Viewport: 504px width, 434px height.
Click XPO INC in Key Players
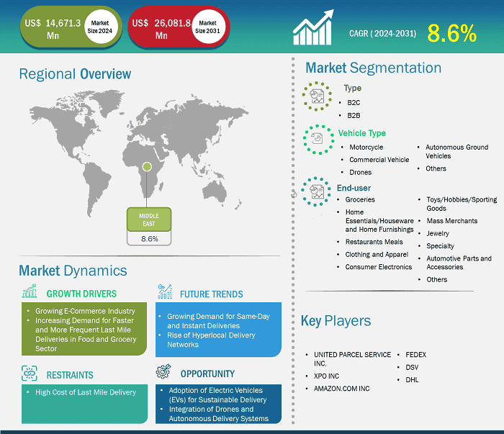pos(326,376)
